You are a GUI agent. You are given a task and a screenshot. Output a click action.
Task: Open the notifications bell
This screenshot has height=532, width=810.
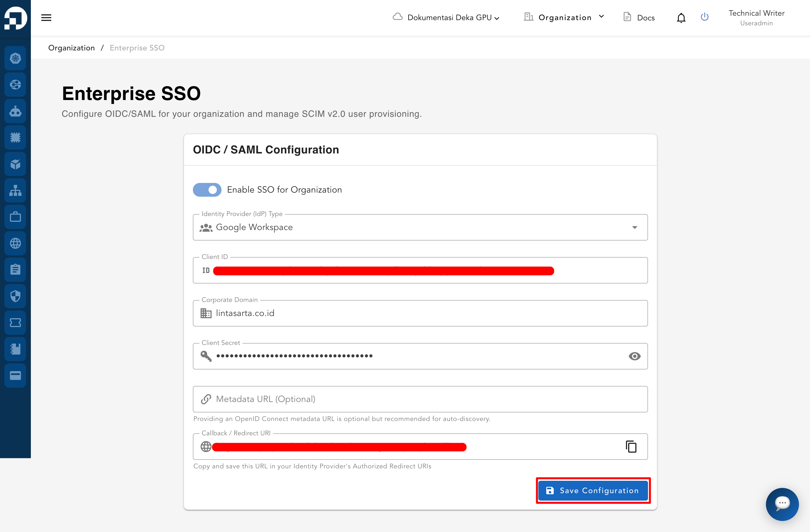pyautogui.click(x=681, y=18)
